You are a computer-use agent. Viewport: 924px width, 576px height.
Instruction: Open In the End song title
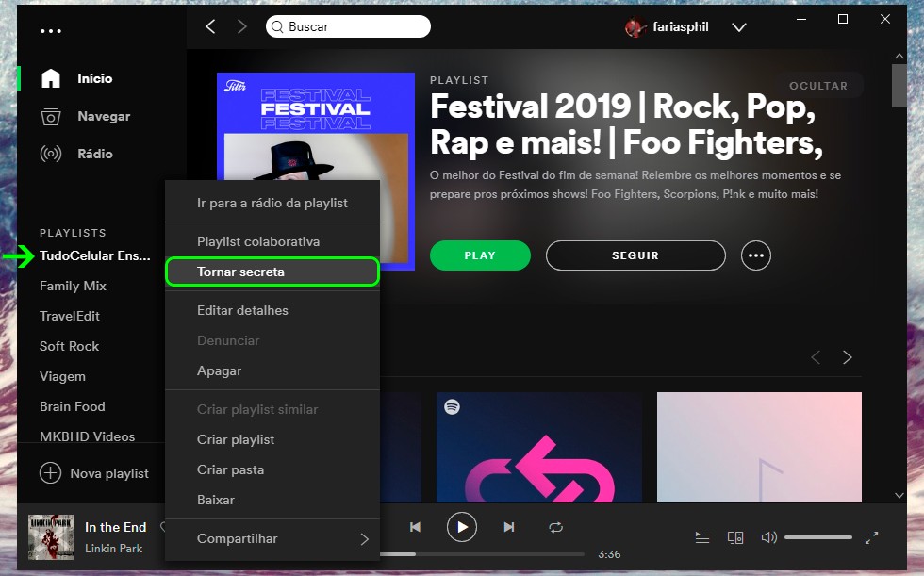(x=115, y=527)
